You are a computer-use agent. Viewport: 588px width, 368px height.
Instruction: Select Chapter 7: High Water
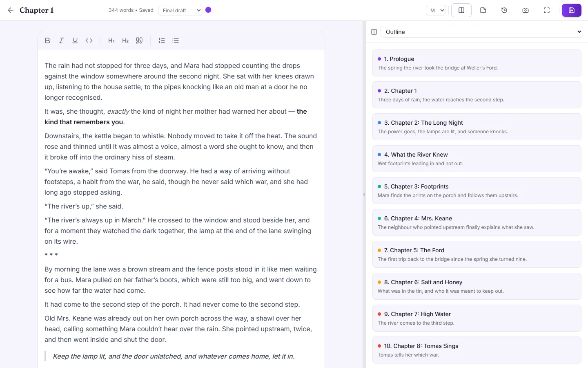pyautogui.click(x=477, y=318)
